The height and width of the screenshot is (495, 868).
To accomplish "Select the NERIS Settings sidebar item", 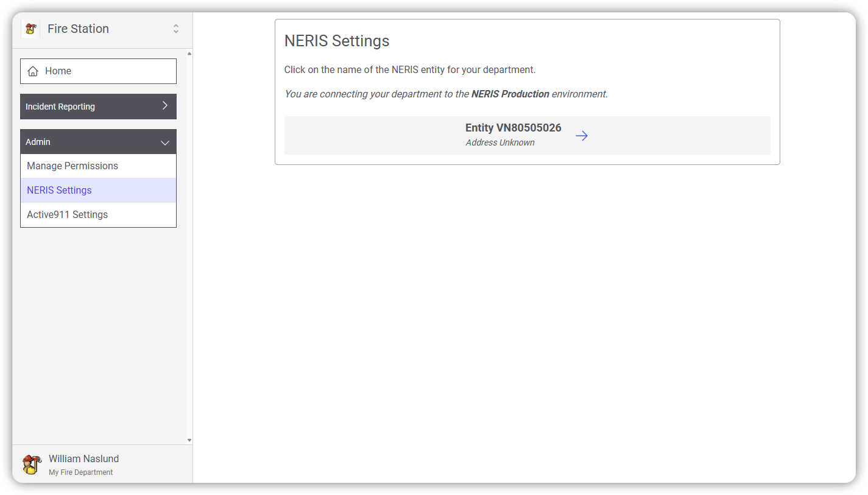I will pyautogui.click(x=59, y=190).
